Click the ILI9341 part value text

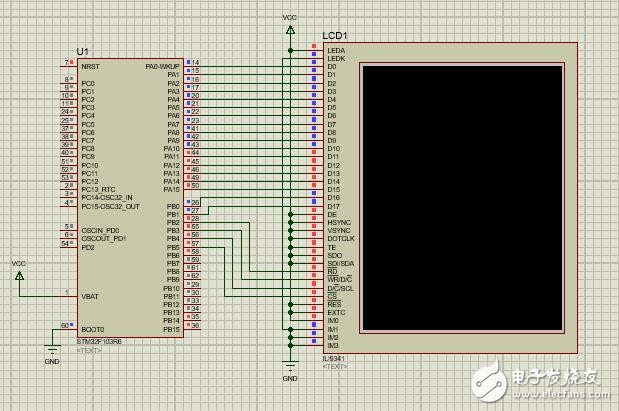pyautogui.click(x=334, y=358)
